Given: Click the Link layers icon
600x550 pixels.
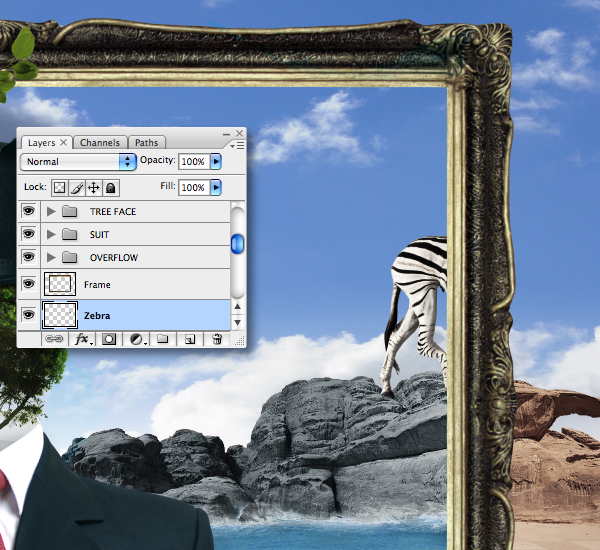Looking at the screenshot, I should coord(54,339).
